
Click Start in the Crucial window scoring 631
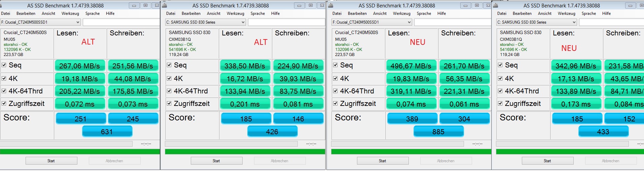pyautogui.click(x=51, y=161)
